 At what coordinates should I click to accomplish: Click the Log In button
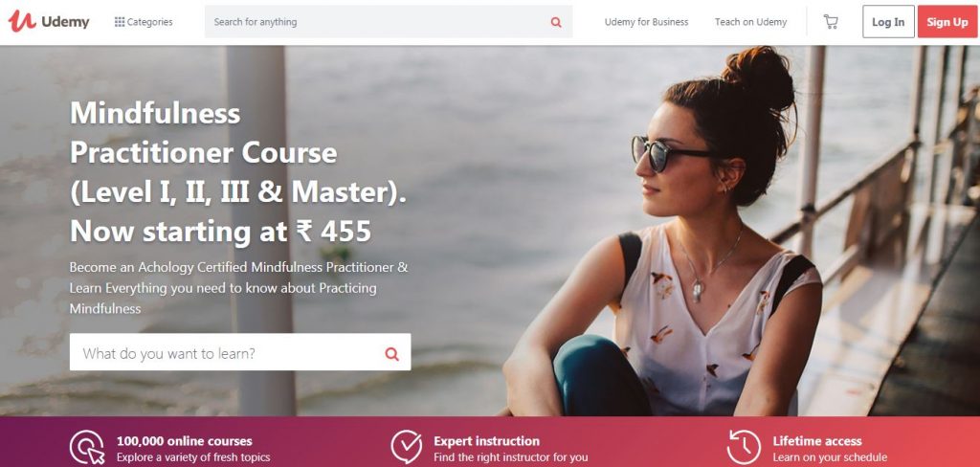(888, 22)
